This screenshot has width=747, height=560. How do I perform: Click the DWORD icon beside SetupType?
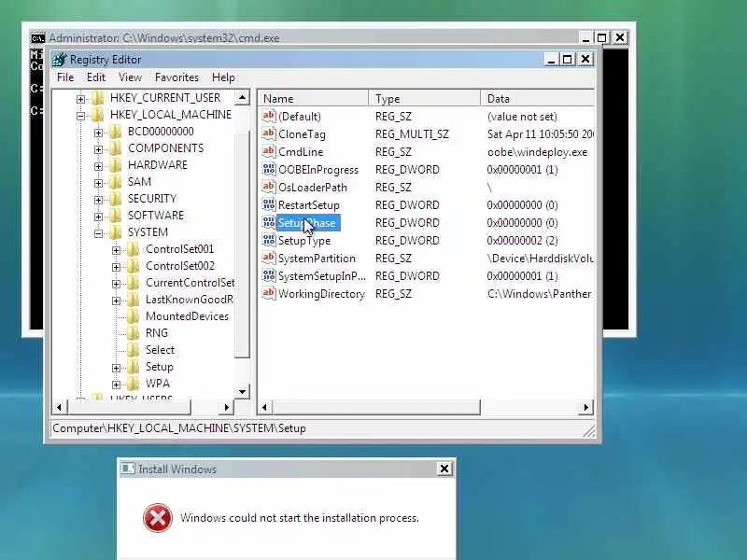(269, 240)
